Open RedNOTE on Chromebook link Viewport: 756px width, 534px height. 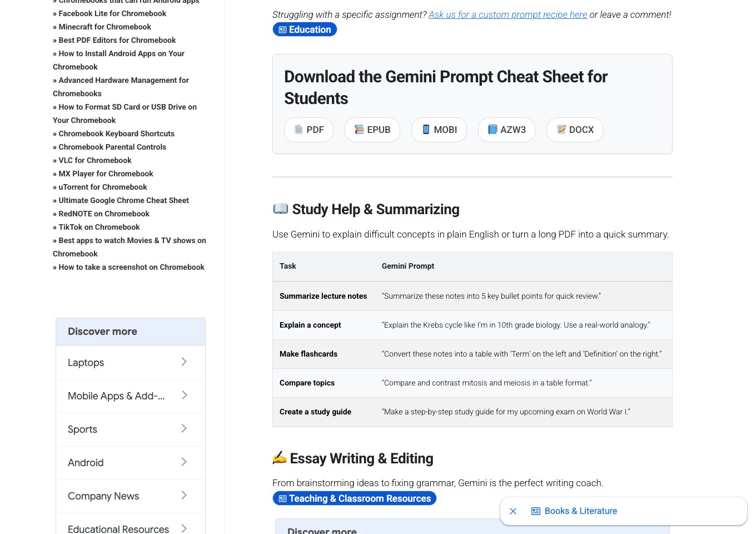point(104,214)
